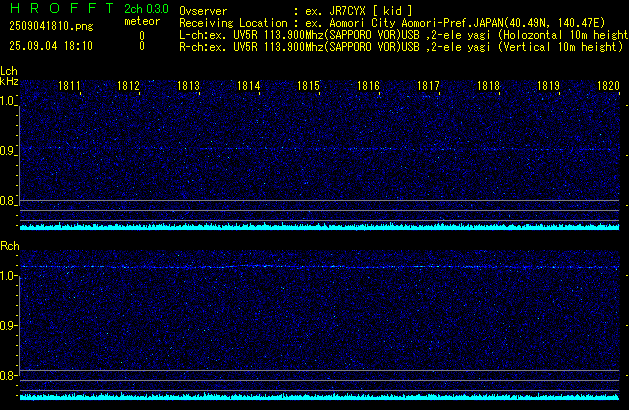Click the 1.0 frequency label on Lch axis
629x410 pixels.
point(7,101)
